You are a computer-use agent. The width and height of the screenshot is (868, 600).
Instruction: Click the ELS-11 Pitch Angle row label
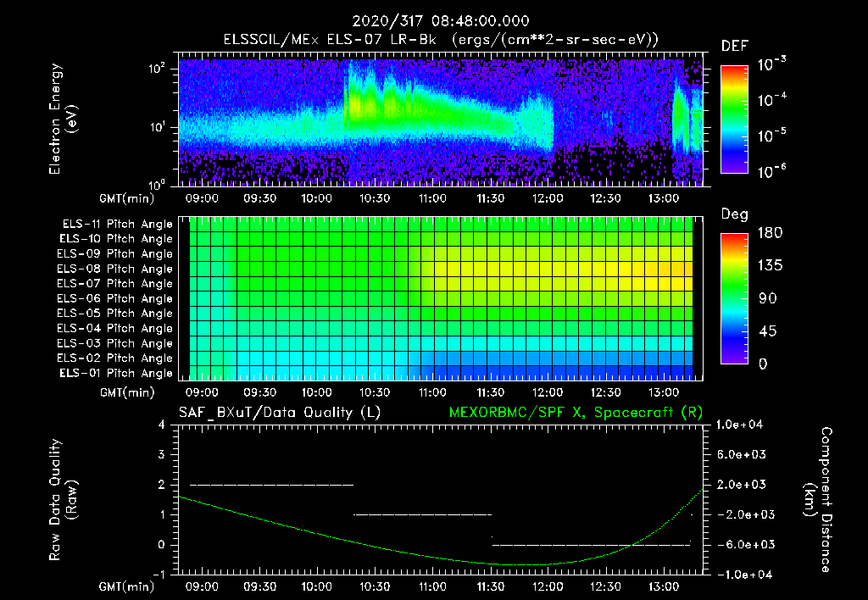(117, 225)
